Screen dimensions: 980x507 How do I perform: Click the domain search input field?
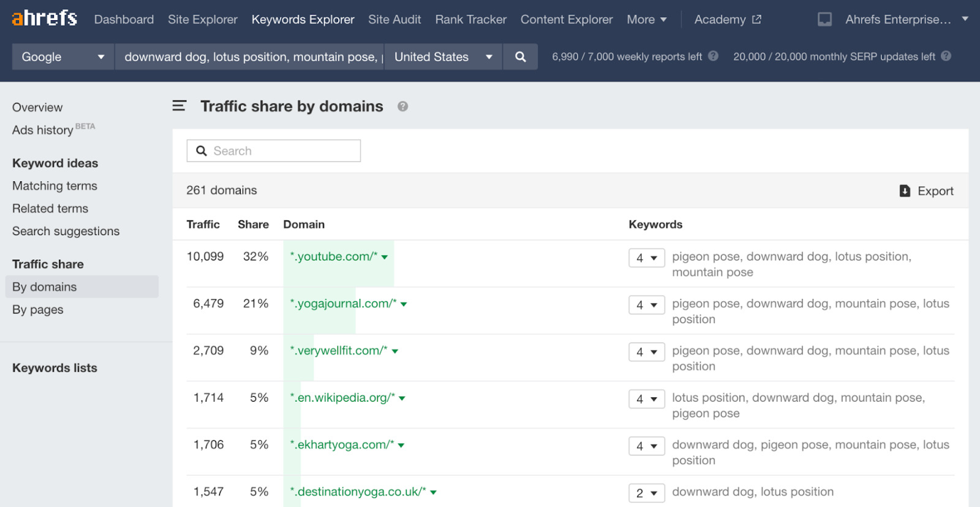[274, 151]
